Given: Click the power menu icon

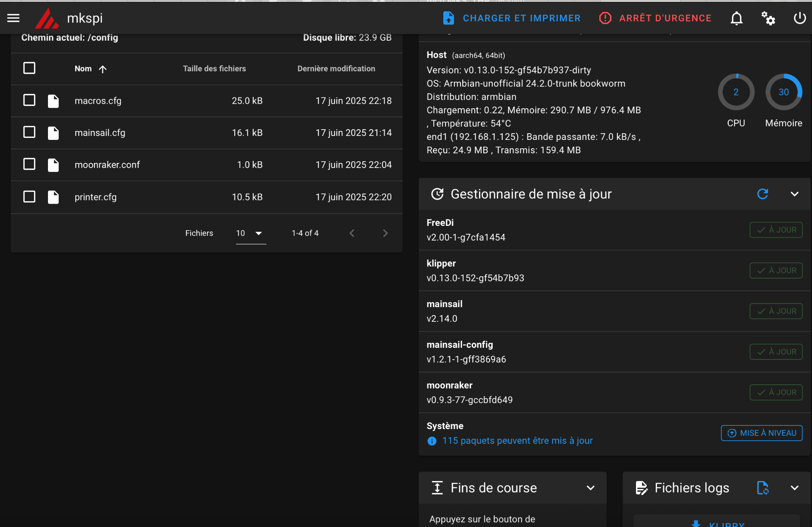Looking at the screenshot, I should [799, 18].
